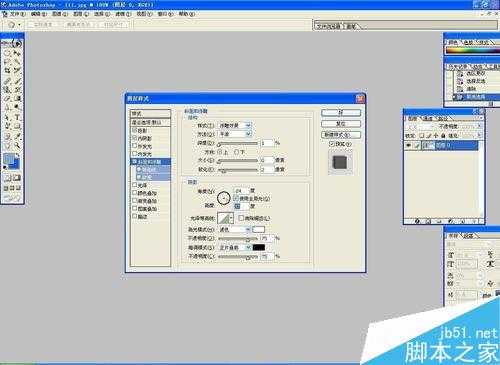
Task: Click the lock position icon in layers panel
Action: [x=436, y=135]
